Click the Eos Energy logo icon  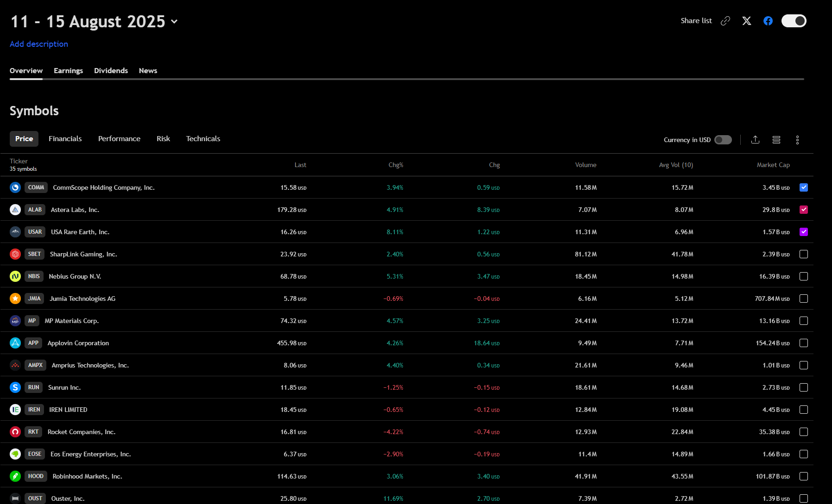pyautogui.click(x=15, y=454)
